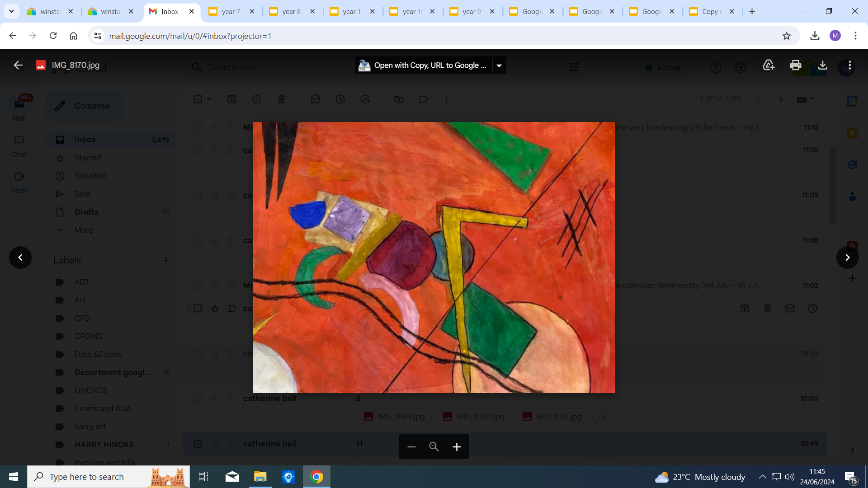Zoom out of the image
Viewport: 868px width, 488px height.
(411, 446)
